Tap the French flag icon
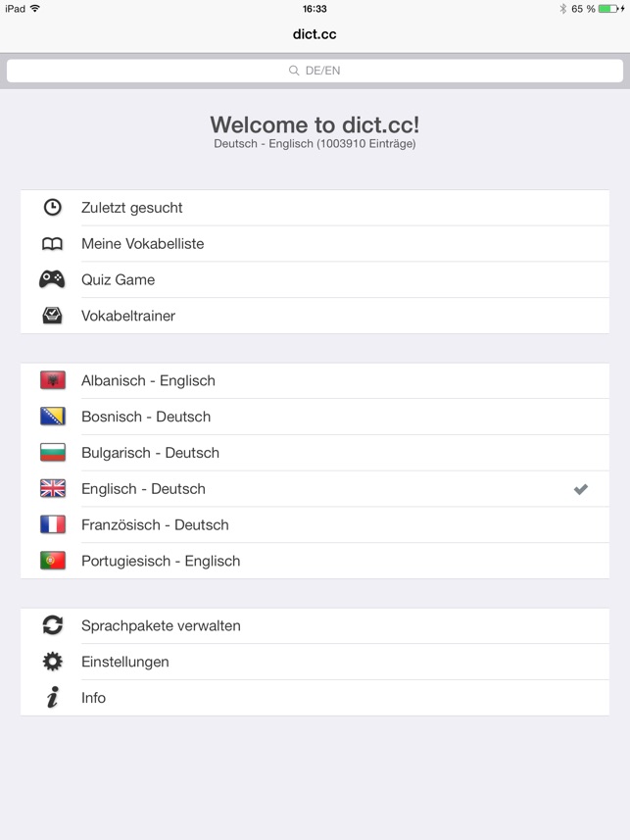 pyautogui.click(x=52, y=524)
